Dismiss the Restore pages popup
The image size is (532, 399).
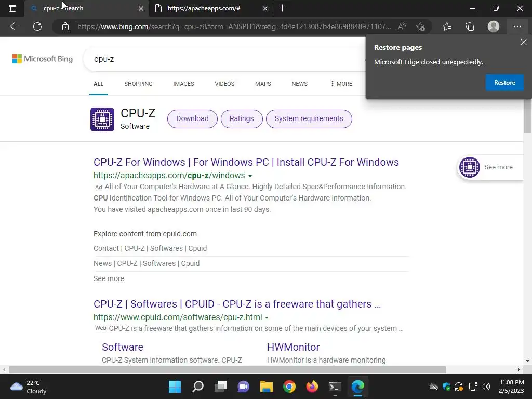click(524, 42)
